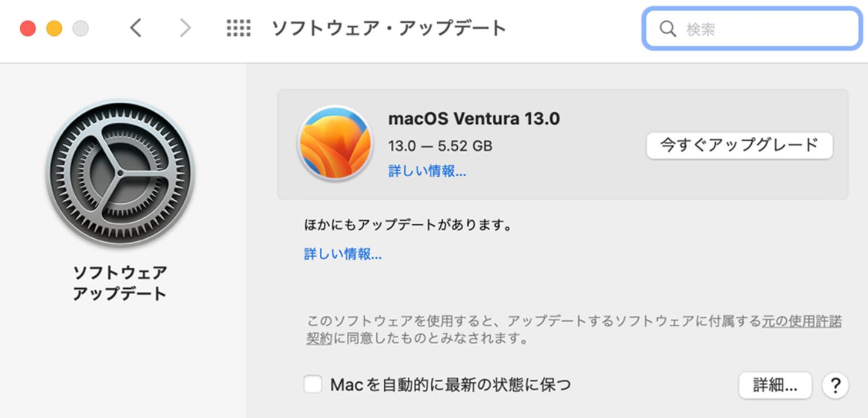Click the forward navigation arrow
The height and width of the screenshot is (418, 868).
tap(185, 28)
